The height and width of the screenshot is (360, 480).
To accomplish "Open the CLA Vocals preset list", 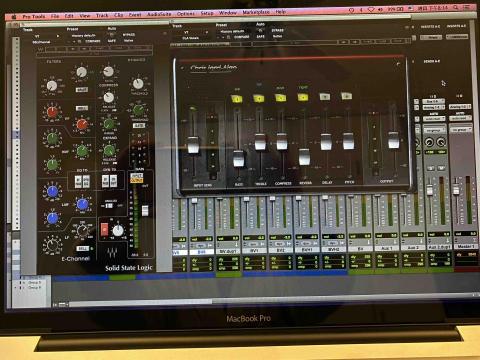I will point(232,31).
